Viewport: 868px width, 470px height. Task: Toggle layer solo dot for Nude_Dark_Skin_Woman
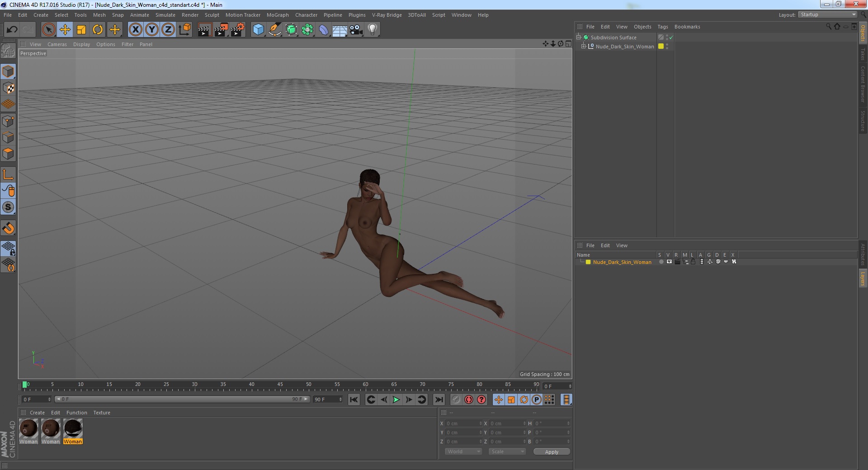click(x=661, y=262)
